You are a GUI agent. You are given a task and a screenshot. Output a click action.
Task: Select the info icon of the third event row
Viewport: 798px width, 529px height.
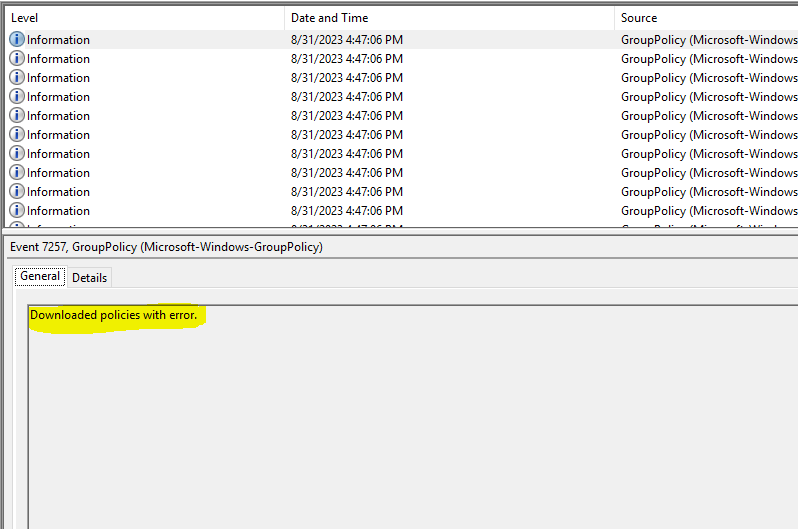pyautogui.click(x=17, y=78)
